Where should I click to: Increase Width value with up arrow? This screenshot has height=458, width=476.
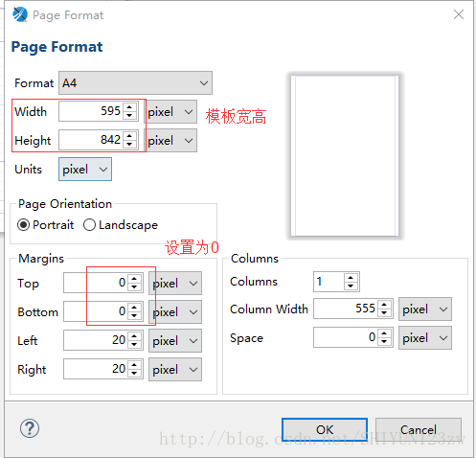click(x=129, y=107)
